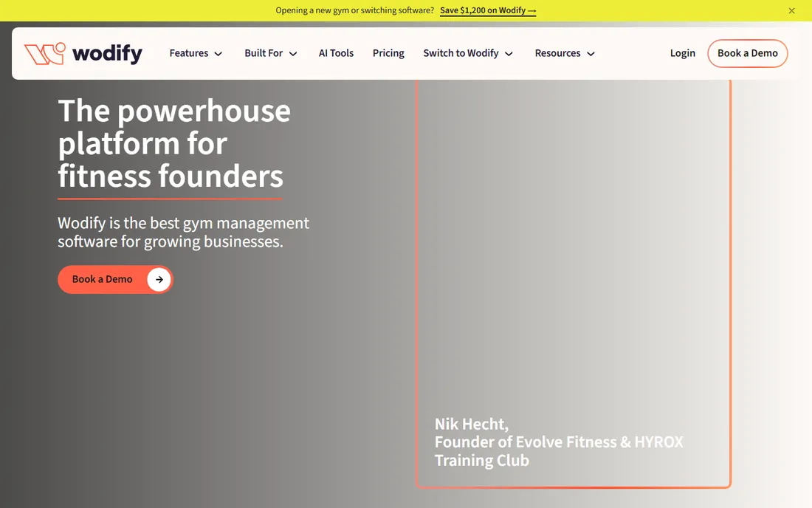Open the Built For menu label
812x508 pixels.
pyautogui.click(x=264, y=53)
